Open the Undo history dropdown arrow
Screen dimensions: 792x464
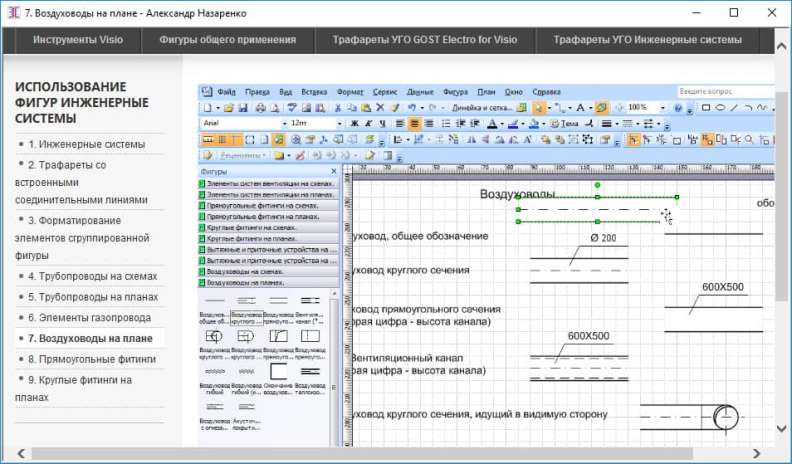click(x=422, y=108)
